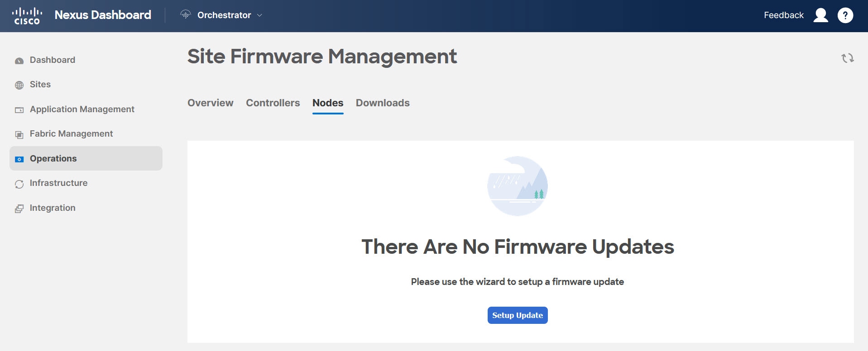Click the Setup Update button
This screenshot has width=868, height=351.
[518, 315]
